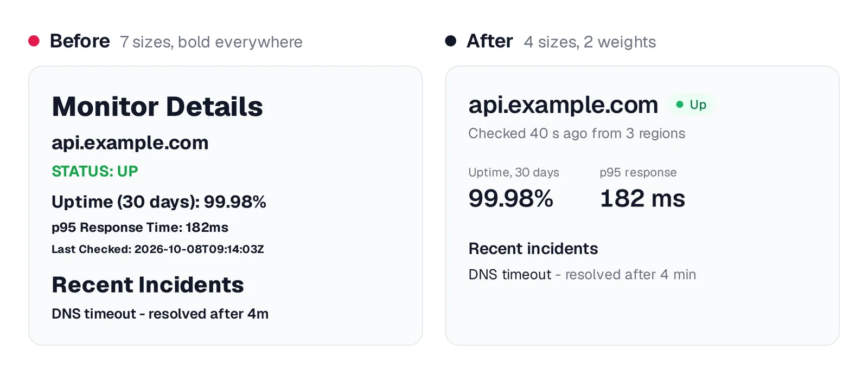This screenshot has height=376, width=868.
Task: Select the large "99.98%" value
Action: click(511, 198)
